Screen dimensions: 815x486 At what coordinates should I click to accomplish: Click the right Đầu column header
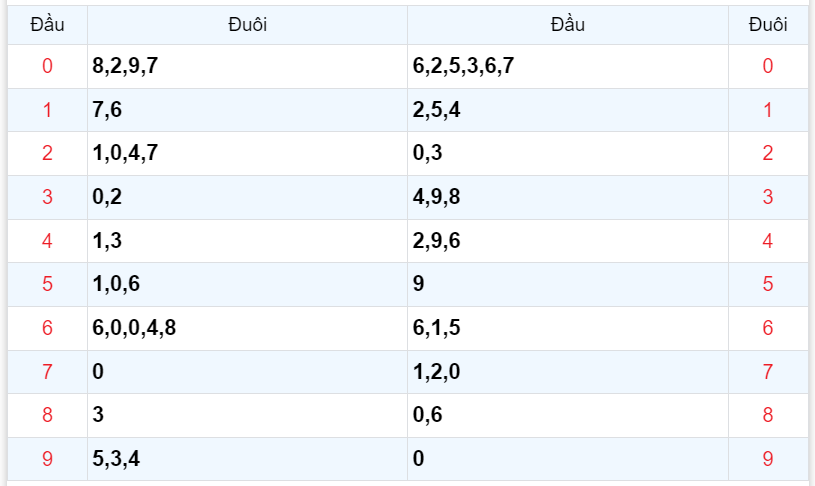click(567, 24)
